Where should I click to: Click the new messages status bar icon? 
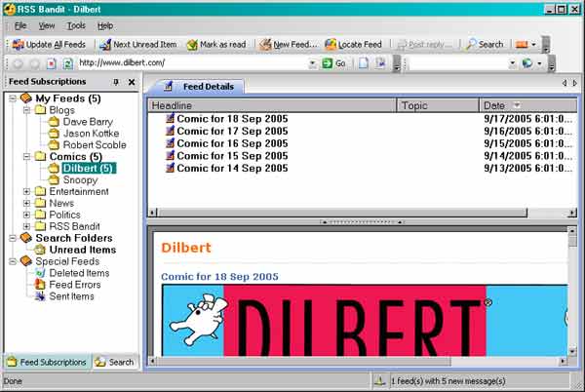point(380,381)
